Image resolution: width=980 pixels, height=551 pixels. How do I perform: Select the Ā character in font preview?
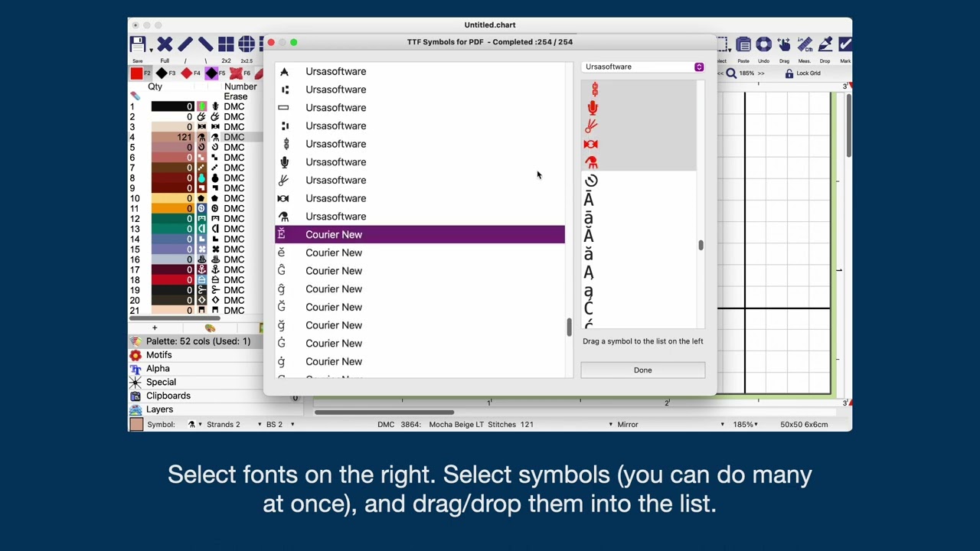pyautogui.click(x=589, y=199)
